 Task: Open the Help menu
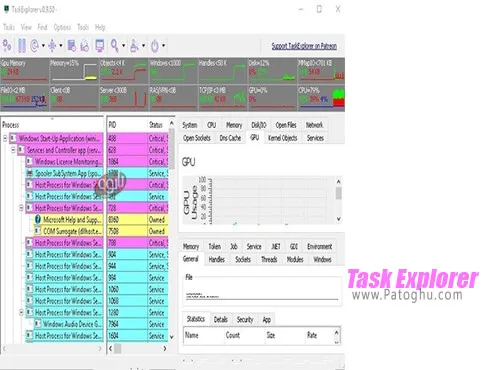(x=100, y=27)
